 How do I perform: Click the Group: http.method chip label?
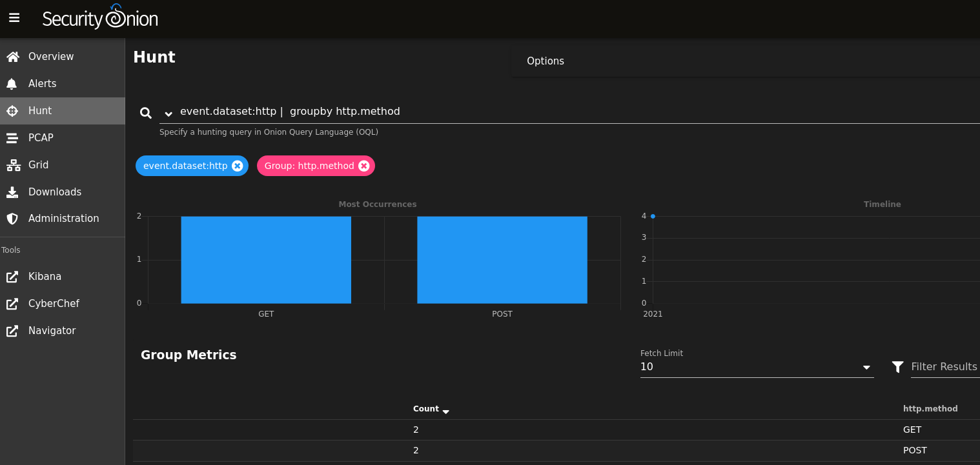click(x=309, y=166)
